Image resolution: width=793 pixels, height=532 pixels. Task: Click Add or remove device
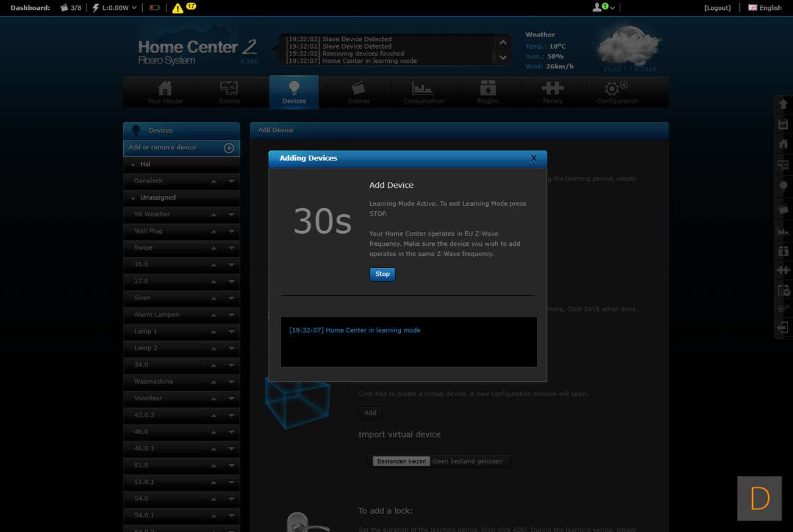coord(181,148)
